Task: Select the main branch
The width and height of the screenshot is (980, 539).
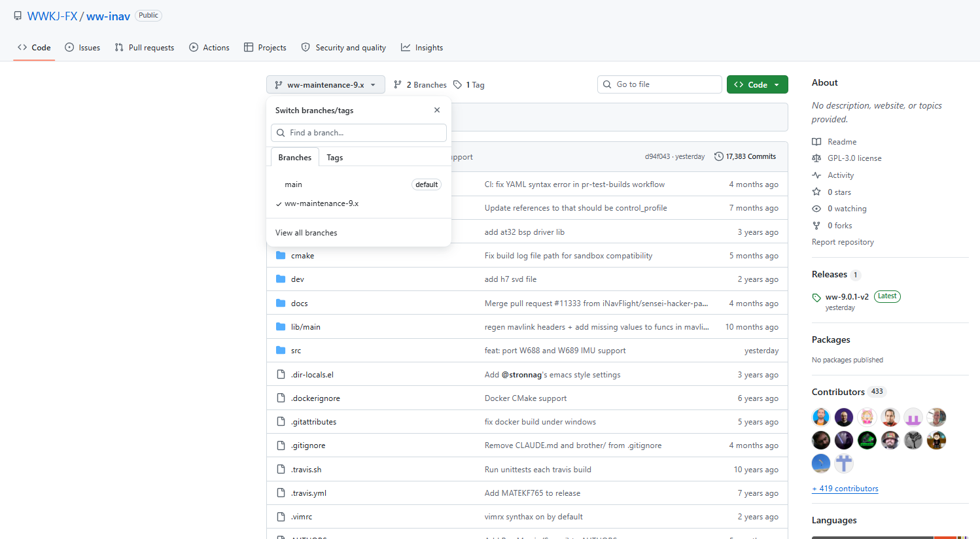Action: tap(359, 184)
